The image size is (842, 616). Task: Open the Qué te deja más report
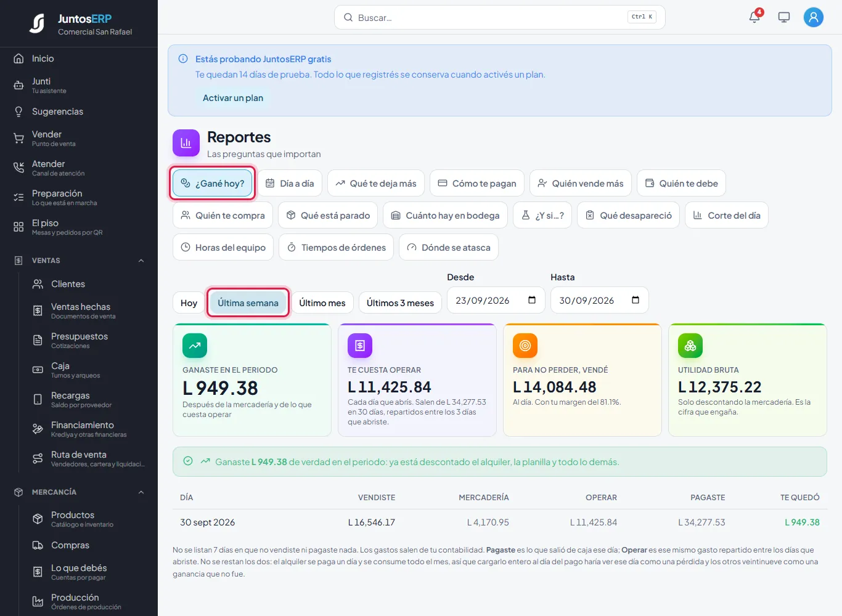(x=376, y=184)
